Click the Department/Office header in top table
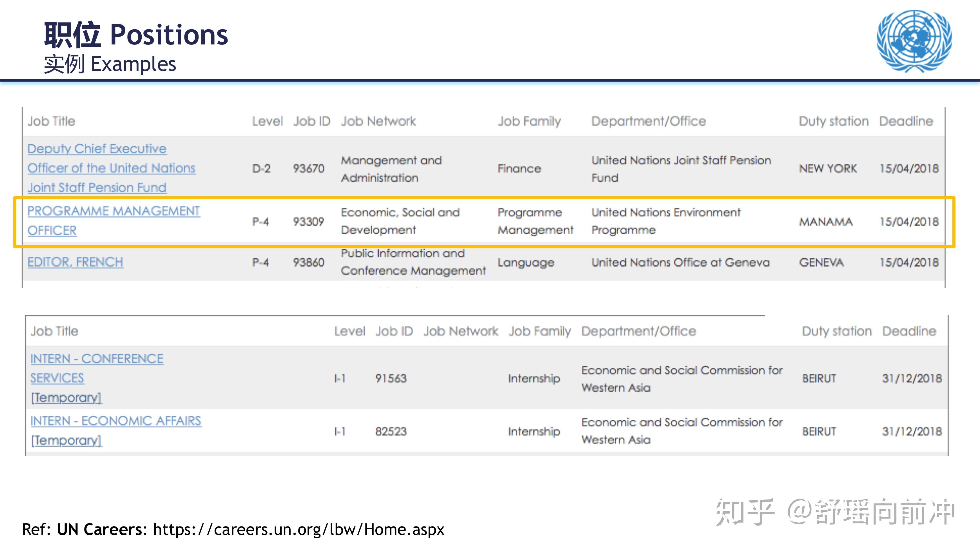 tap(648, 121)
